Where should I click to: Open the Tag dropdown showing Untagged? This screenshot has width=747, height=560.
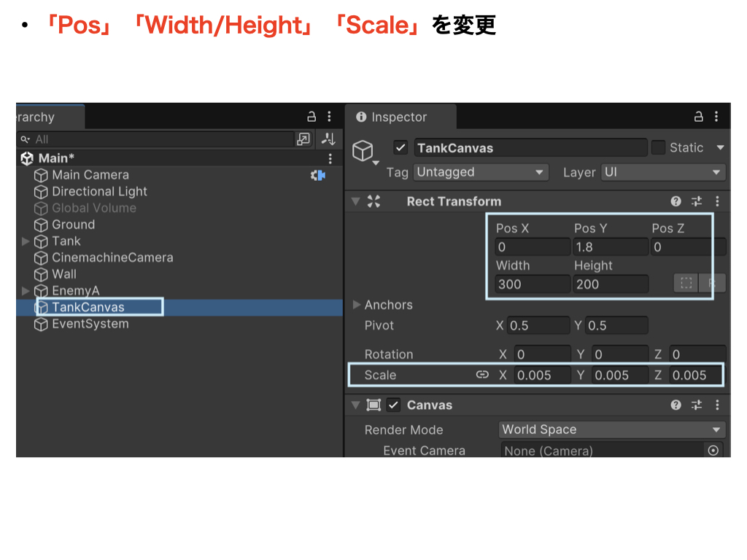(x=481, y=172)
